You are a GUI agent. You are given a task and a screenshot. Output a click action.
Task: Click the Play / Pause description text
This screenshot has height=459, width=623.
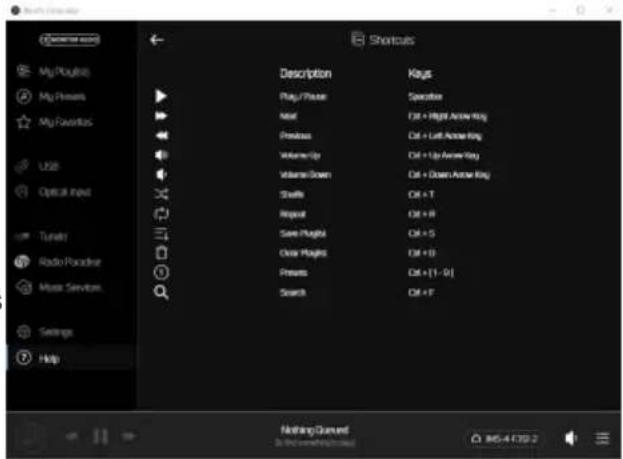(x=303, y=97)
